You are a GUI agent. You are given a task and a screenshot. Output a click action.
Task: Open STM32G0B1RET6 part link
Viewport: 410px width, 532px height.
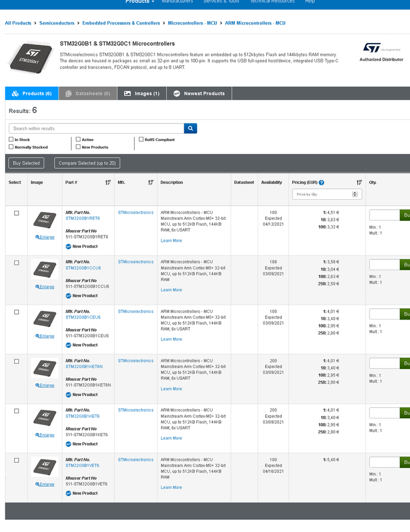[x=83, y=218]
